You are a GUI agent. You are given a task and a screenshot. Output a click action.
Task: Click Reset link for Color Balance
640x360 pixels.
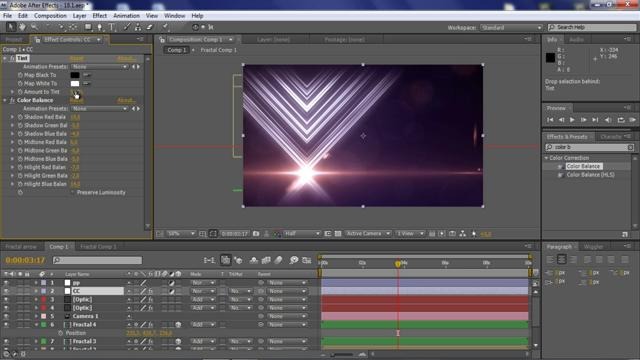[x=76, y=100]
